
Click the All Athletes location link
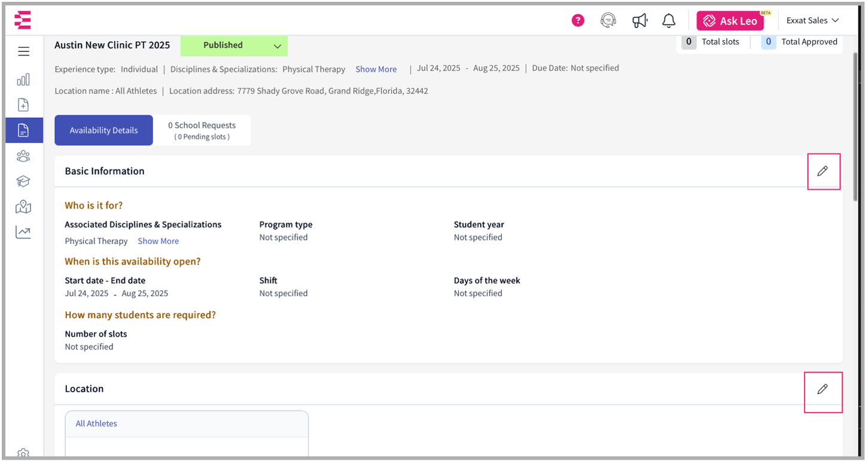click(x=96, y=423)
